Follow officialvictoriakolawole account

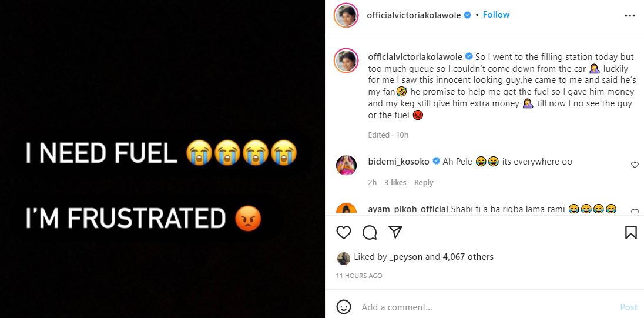coord(496,15)
